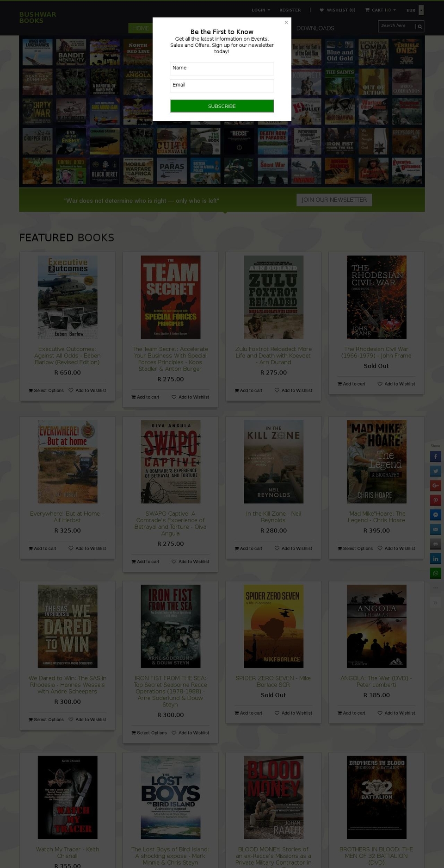
Task: Share page on Pinterest
Action: [x=436, y=500]
